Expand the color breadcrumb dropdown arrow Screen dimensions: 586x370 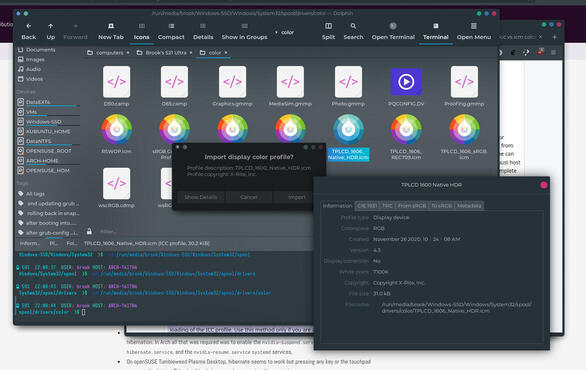click(226, 53)
